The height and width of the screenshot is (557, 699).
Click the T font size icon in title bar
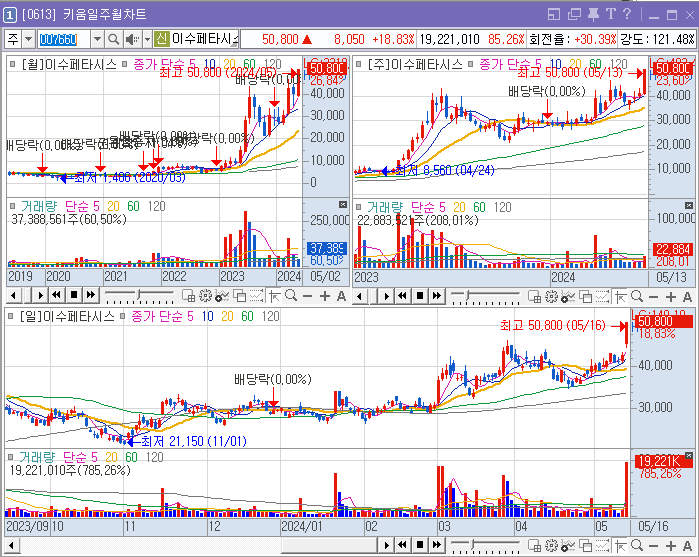pos(611,14)
